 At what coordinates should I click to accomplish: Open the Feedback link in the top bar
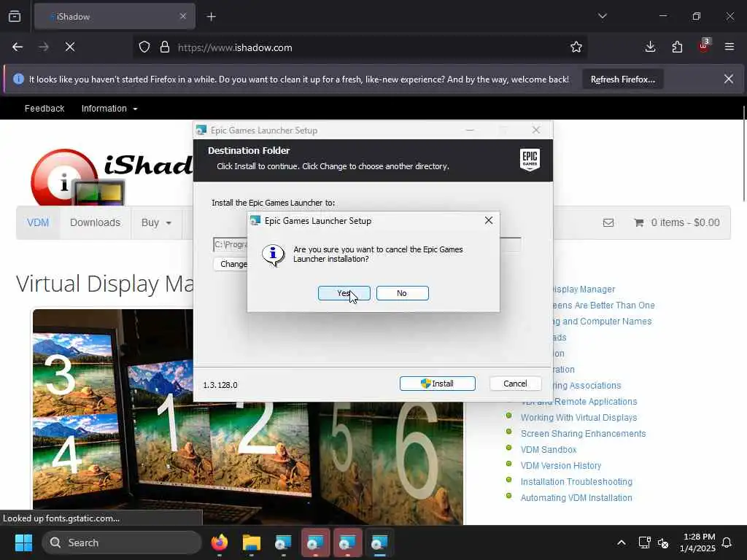click(44, 109)
